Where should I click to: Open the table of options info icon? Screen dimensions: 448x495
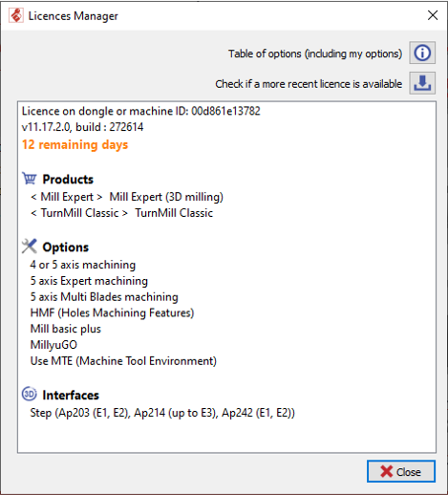[422, 53]
